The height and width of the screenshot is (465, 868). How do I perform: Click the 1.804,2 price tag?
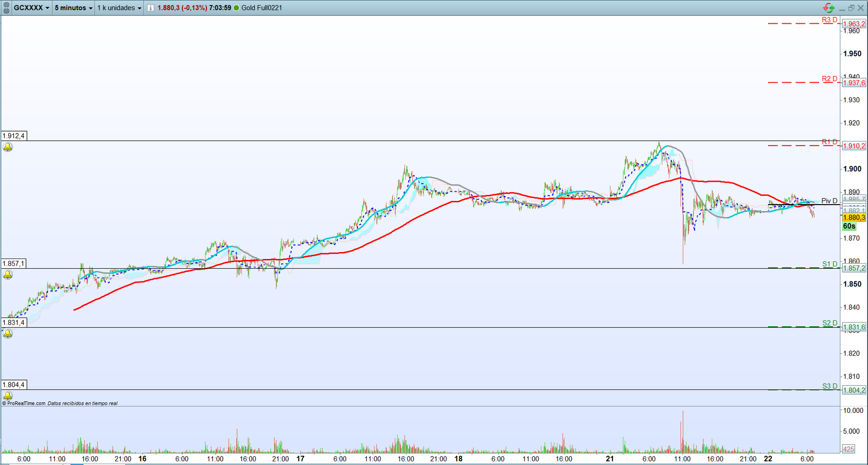coord(854,391)
